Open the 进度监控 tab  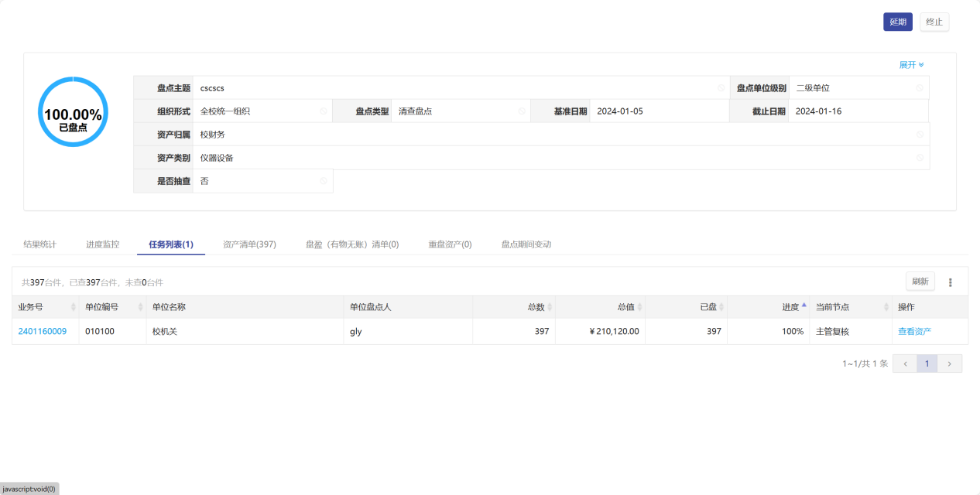pyautogui.click(x=102, y=244)
